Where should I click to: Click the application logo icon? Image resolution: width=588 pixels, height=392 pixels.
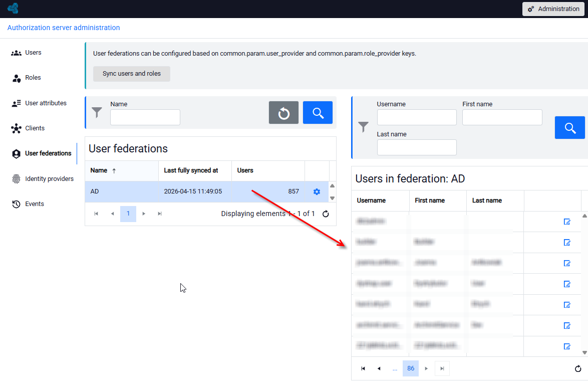pos(13,8)
